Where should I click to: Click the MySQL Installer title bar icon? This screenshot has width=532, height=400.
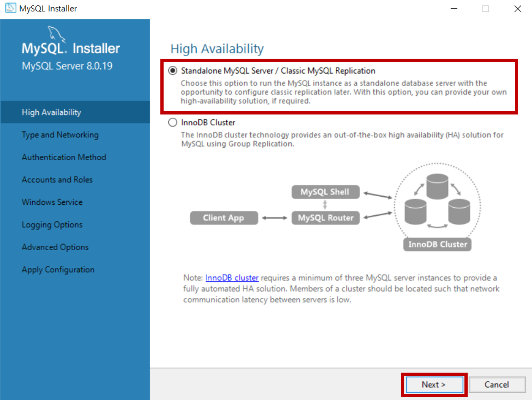[11, 8]
